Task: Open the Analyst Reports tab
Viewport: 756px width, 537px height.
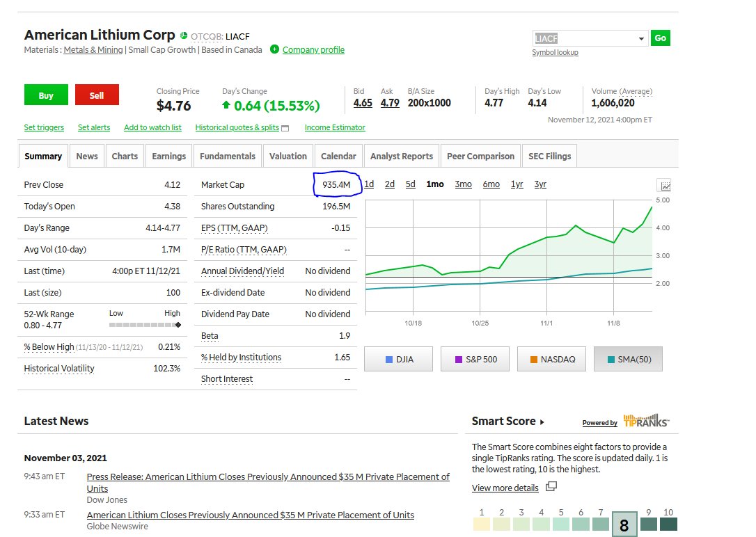Action: coord(402,156)
